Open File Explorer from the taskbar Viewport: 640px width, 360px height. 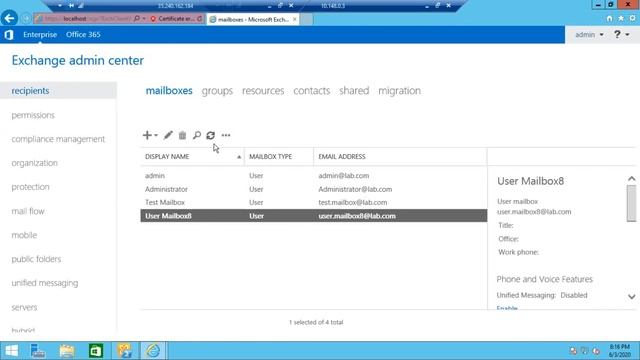pos(67,351)
